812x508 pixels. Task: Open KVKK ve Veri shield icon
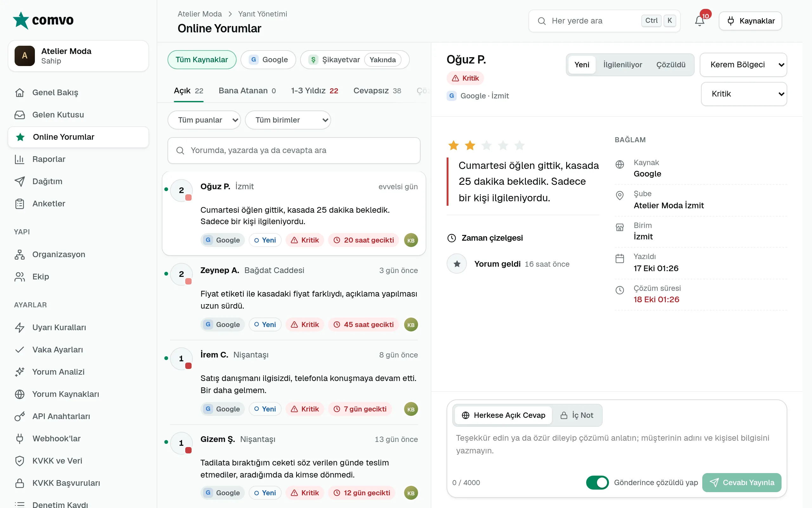pos(19,461)
